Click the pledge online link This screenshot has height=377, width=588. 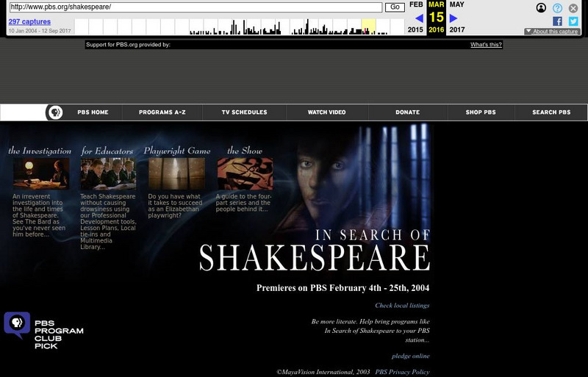click(411, 356)
